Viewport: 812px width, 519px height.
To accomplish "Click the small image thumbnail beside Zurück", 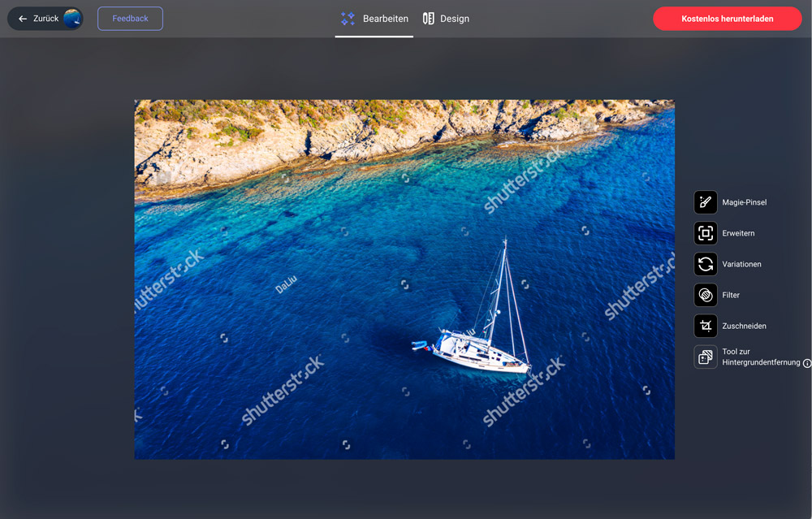I will (72, 19).
